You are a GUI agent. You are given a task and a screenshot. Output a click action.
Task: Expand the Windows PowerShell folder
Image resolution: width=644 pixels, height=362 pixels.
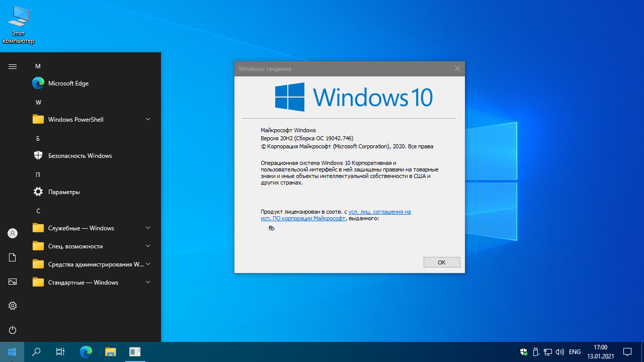(148, 119)
